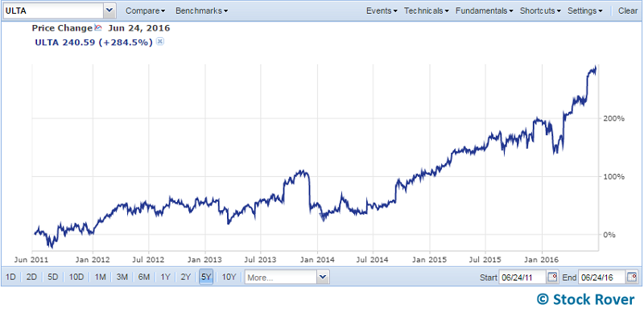Open the Settings menu
The width and height of the screenshot is (644, 313).
click(x=585, y=10)
